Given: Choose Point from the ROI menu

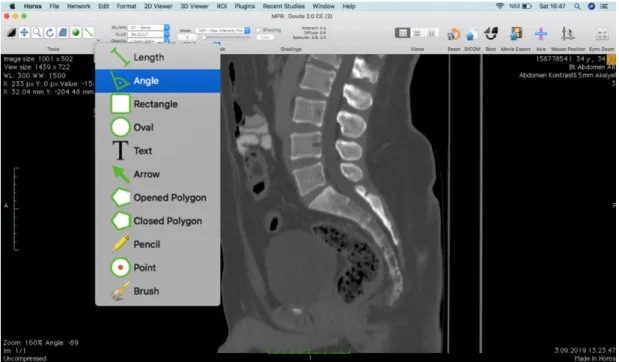Looking at the screenshot, I should click(x=158, y=268).
